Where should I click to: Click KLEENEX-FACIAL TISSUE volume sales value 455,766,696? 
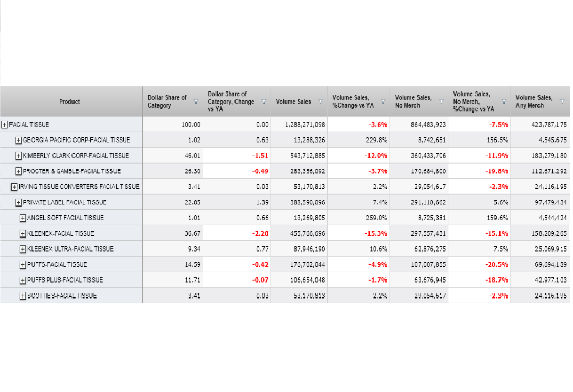coord(305,234)
